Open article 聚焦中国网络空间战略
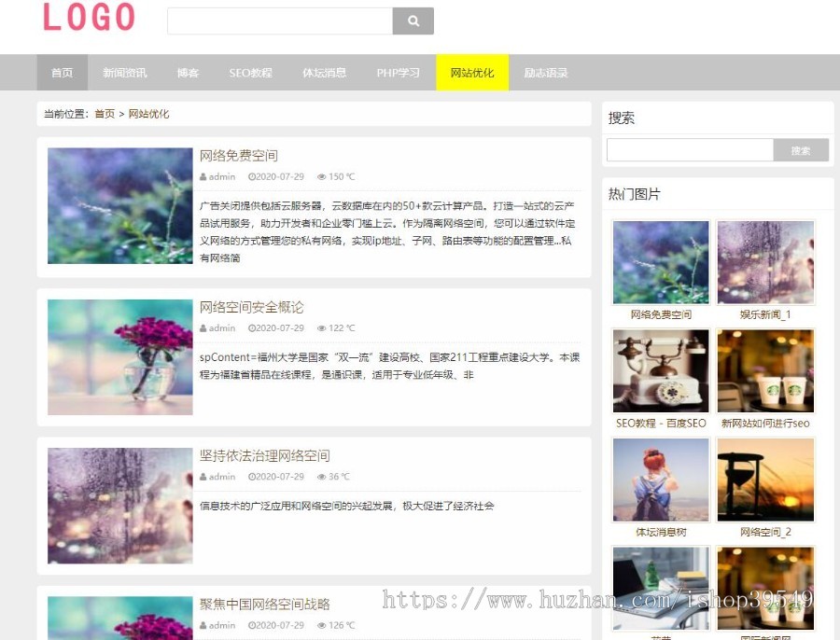 (265, 605)
